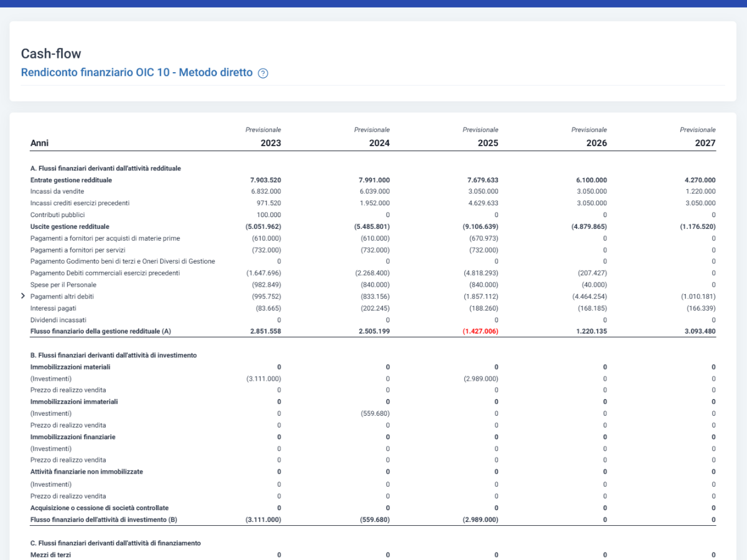Viewport: 747px width, 560px height.
Task: Click the value (670.973)
Action: pyautogui.click(x=484, y=238)
